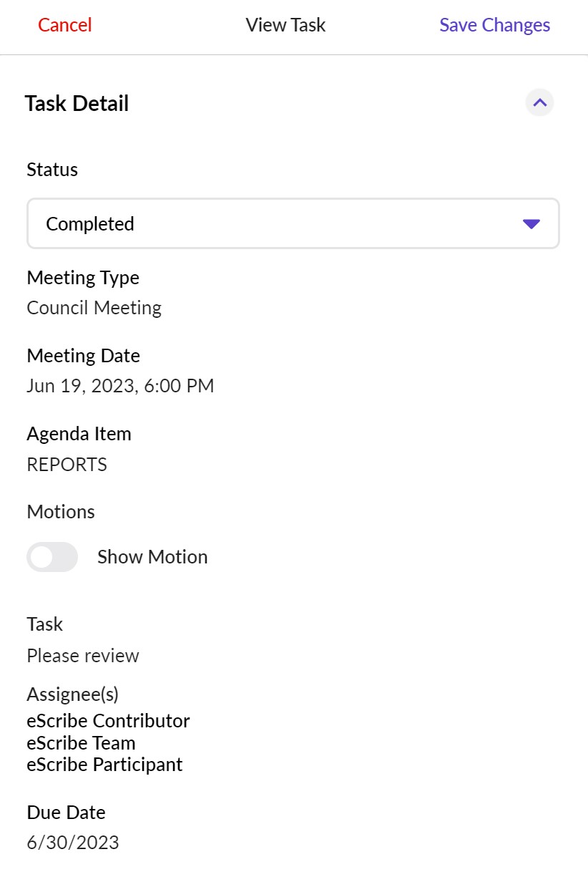Click the View Task title

tap(285, 25)
